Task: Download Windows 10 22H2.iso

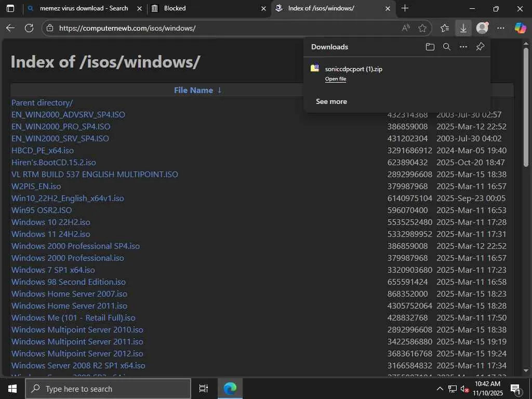Action: [x=51, y=222]
